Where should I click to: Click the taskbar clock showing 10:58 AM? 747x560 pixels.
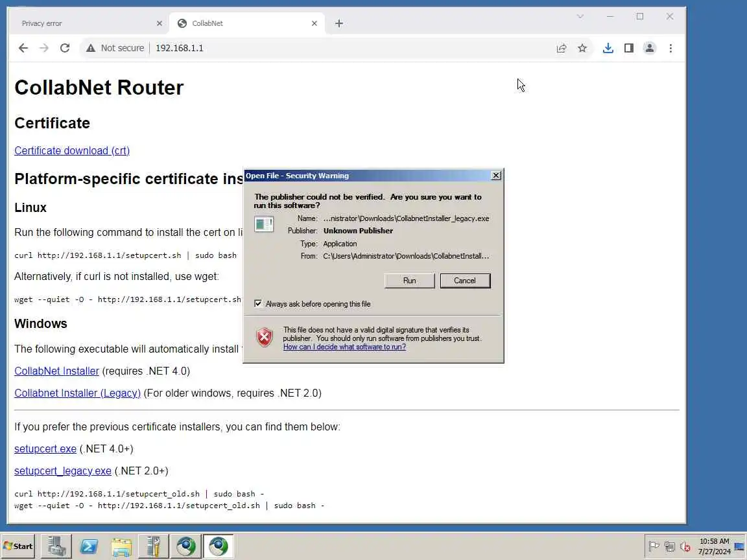[x=714, y=546]
